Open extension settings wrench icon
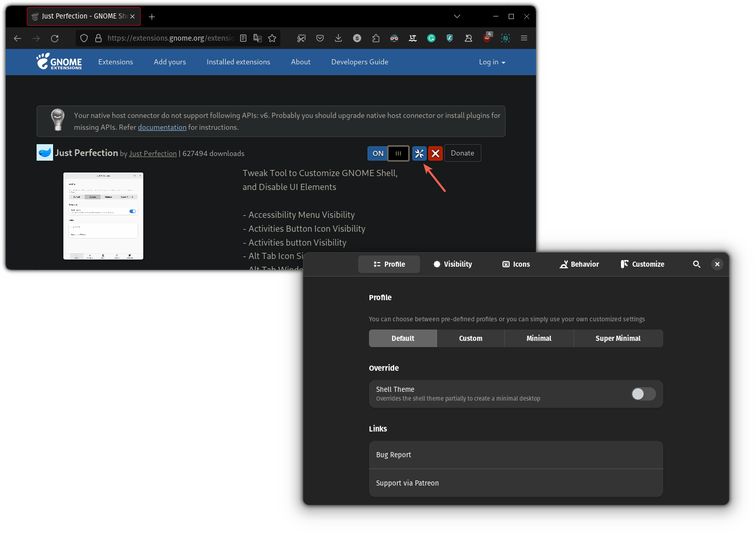 419,153
